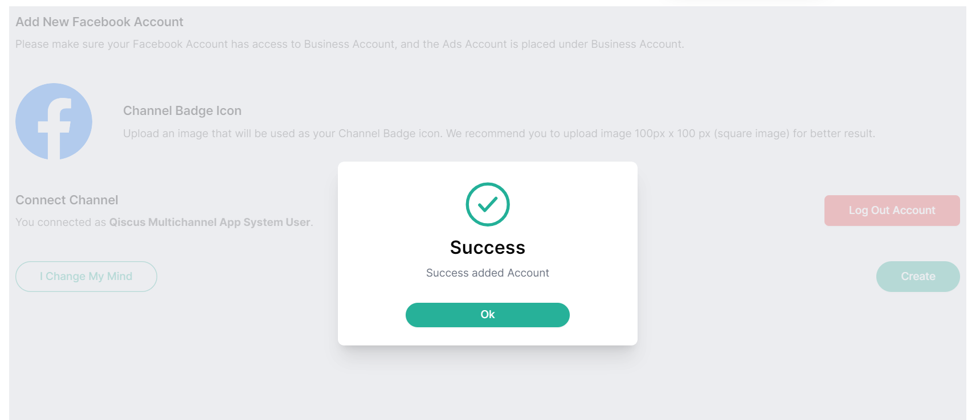Screen dimensions: 980x420
Task: Click the badge image upload recommendation text
Action: click(499, 134)
